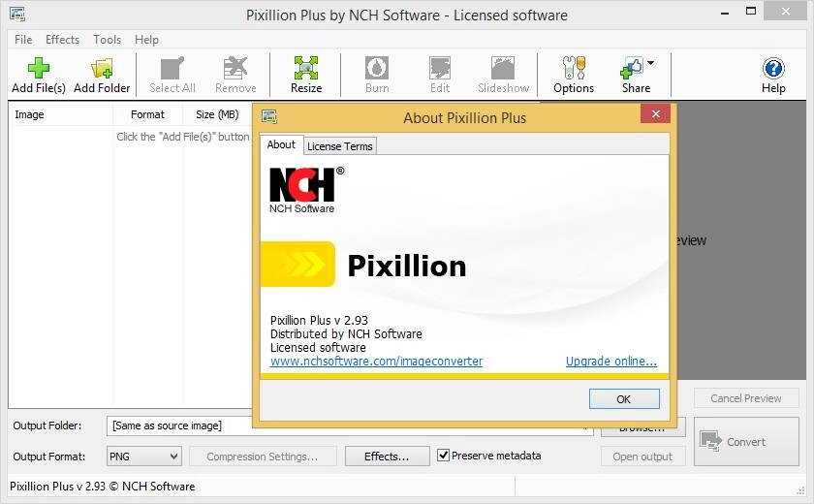This screenshot has width=814, height=504.
Task: Select the About tab
Action: [x=281, y=144]
